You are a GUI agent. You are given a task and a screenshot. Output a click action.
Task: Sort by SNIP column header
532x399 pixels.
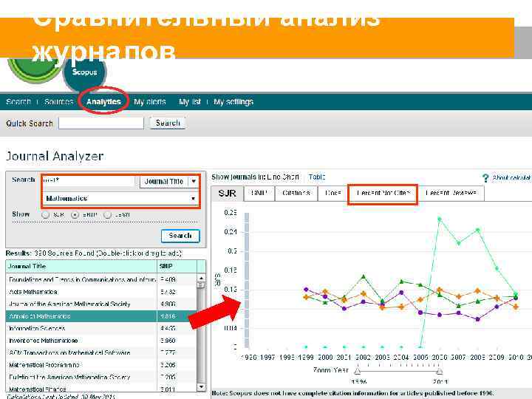(x=177, y=266)
